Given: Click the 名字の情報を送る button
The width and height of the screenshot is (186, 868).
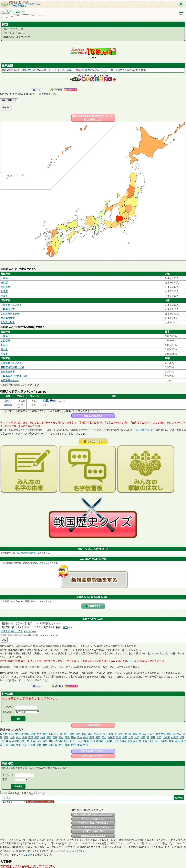Looking at the screenshot, I should pos(9,100).
